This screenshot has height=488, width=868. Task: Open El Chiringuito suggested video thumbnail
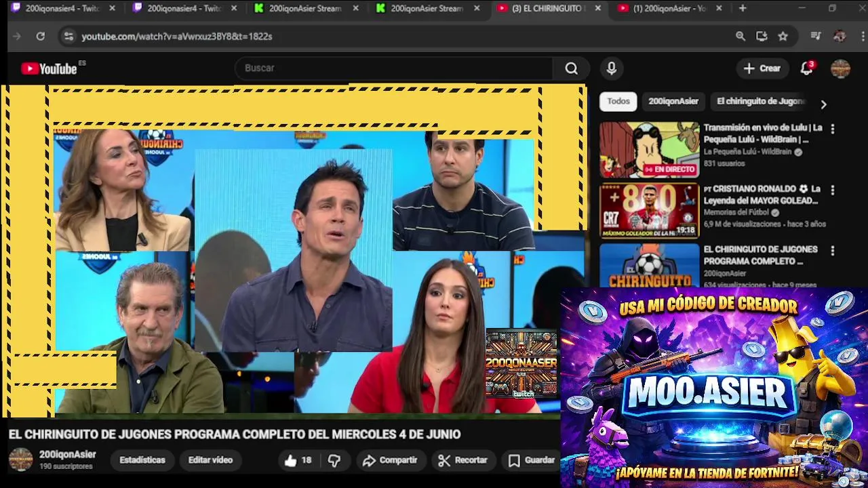tap(649, 265)
